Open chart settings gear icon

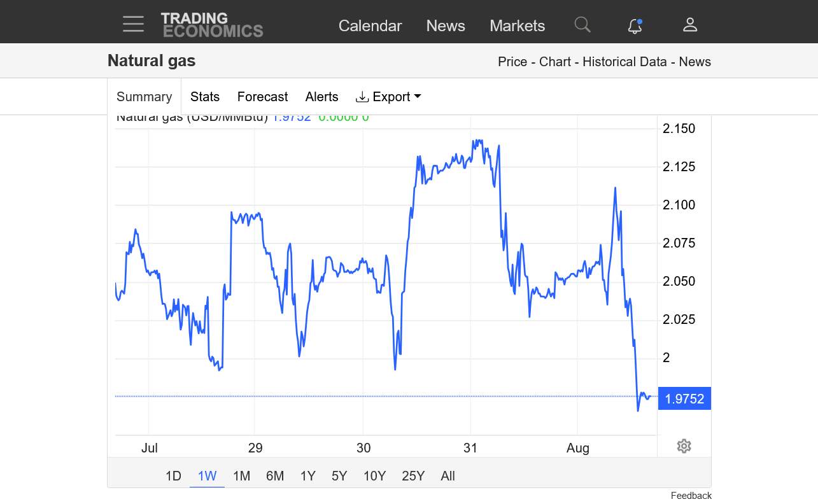(684, 446)
